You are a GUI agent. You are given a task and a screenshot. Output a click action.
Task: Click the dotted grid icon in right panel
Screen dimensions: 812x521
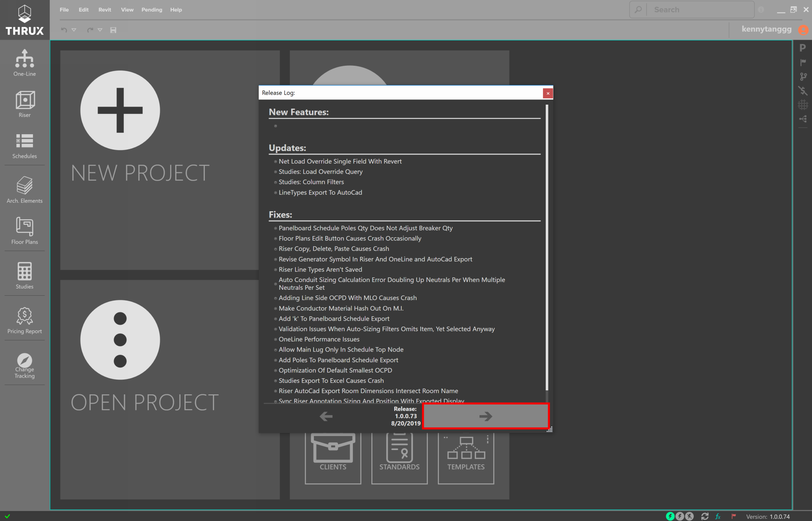click(x=803, y=105)
